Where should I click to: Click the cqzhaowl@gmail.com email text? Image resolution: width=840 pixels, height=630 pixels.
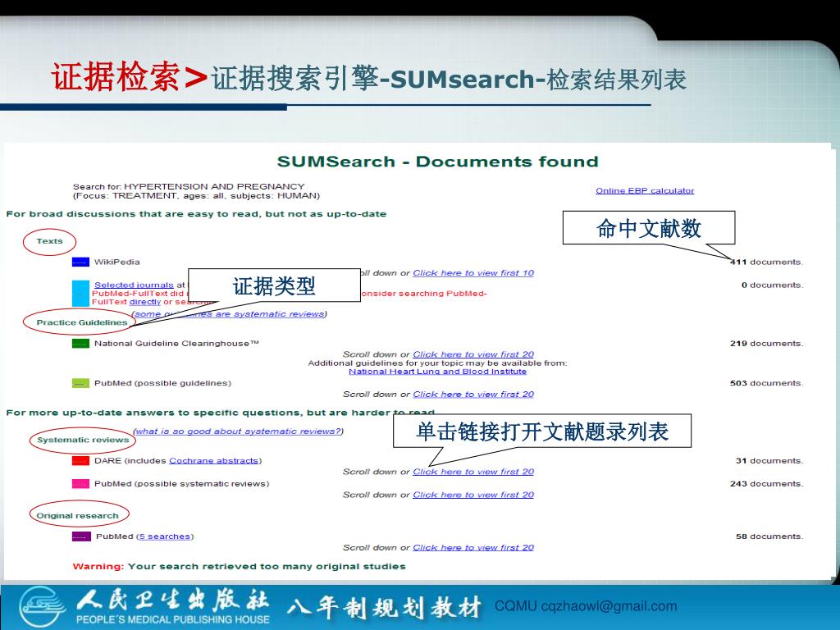pos(609,606)
